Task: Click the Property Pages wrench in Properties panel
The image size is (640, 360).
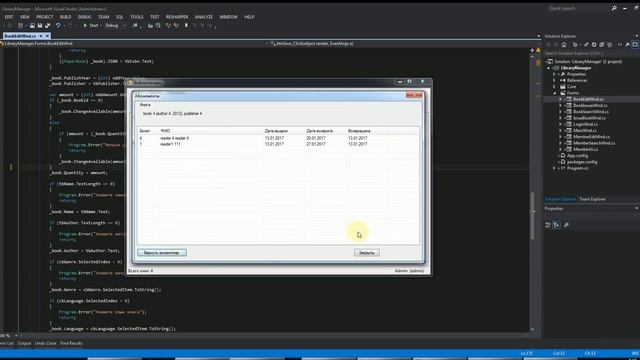Action: click(566, 225)
